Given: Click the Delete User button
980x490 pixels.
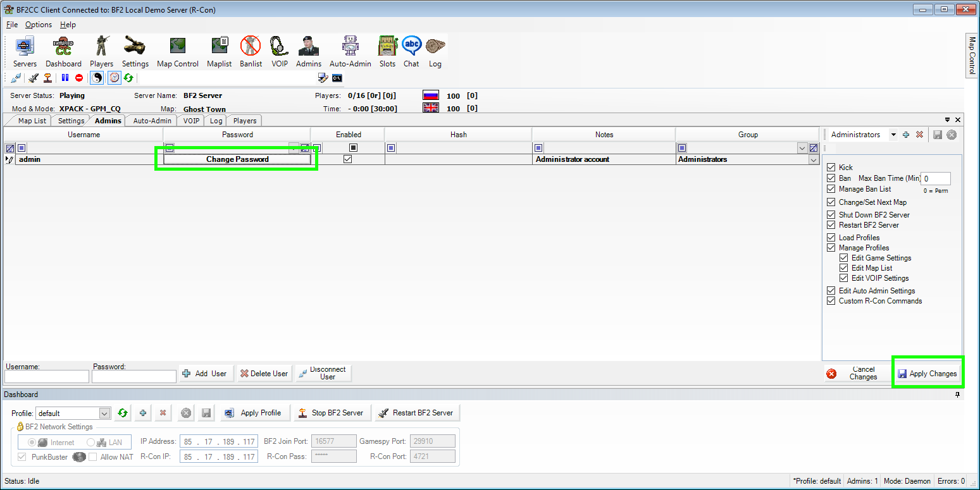Looking at the screenshot, I should (x=264, y=374).
